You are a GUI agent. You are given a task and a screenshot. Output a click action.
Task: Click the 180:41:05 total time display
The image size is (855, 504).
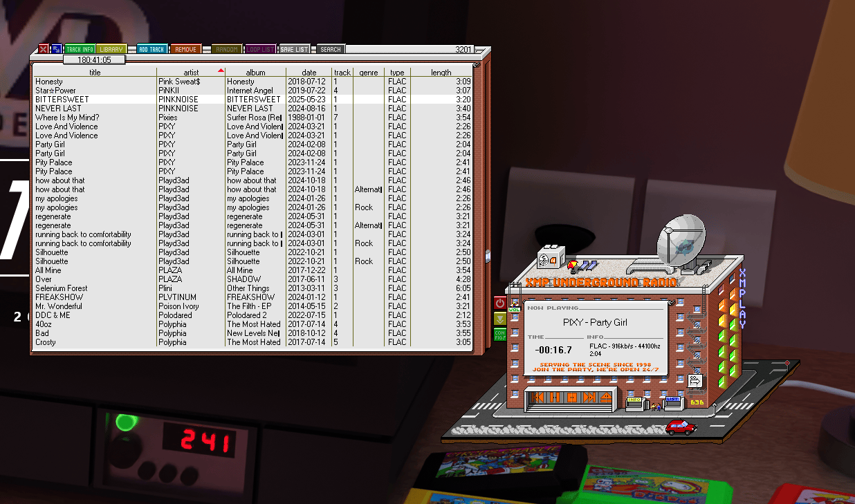pyautogui.click(x=94, y=60)
